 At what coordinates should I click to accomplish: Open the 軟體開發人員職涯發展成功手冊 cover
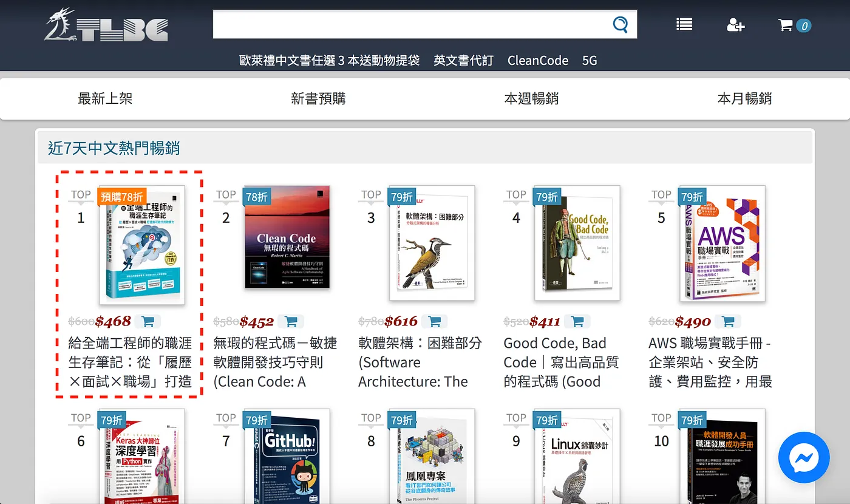point(722,457)
